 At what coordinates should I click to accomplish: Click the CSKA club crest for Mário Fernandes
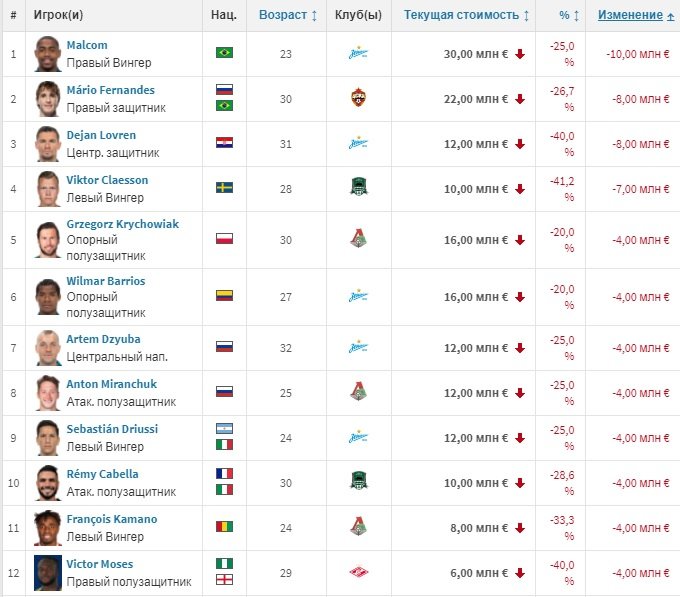pyautogui.click(x=358, y=98)
